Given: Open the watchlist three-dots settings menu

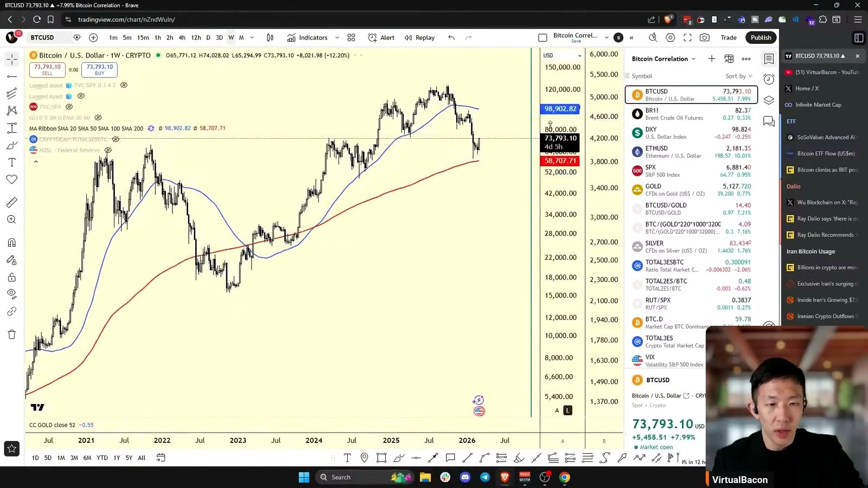Looking at the screenshot, I should tap(746, 59).
